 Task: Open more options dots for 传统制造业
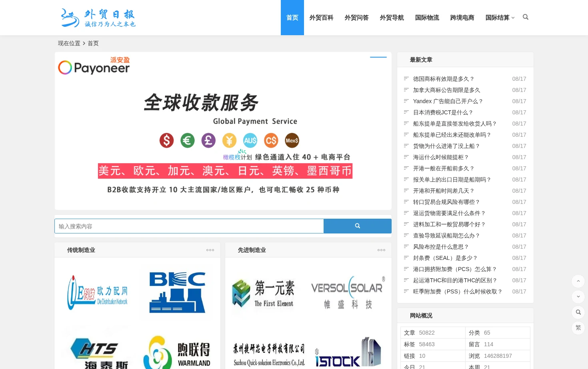(x=210, y=250)
